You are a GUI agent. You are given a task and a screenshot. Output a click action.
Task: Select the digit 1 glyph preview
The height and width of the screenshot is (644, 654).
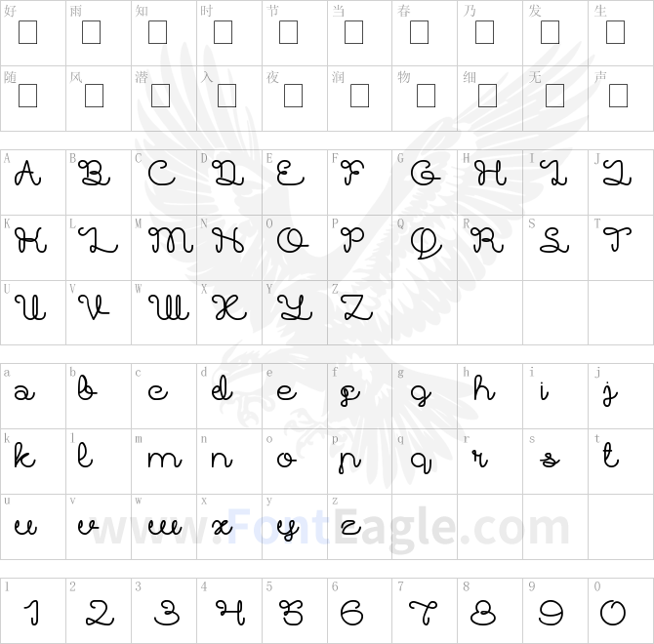pos(32,613)
